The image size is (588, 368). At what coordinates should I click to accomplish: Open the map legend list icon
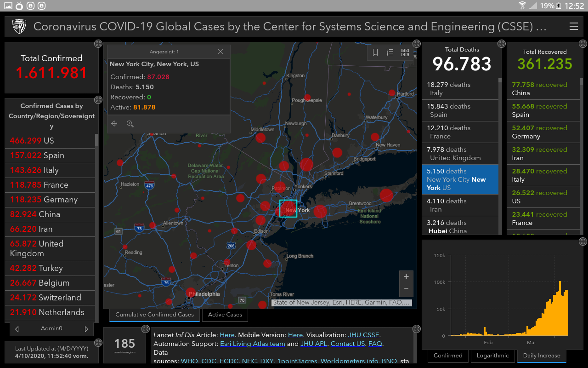click(x=390, y=52)
